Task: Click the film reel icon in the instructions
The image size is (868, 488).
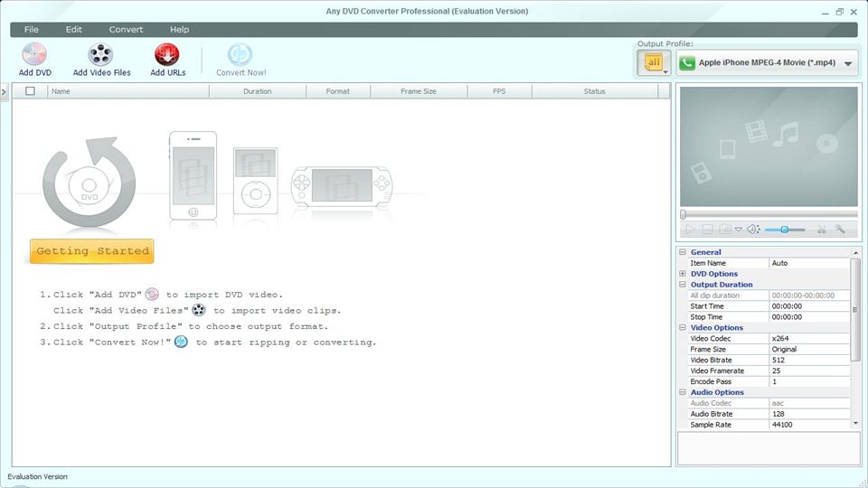Action: [199, 310]
